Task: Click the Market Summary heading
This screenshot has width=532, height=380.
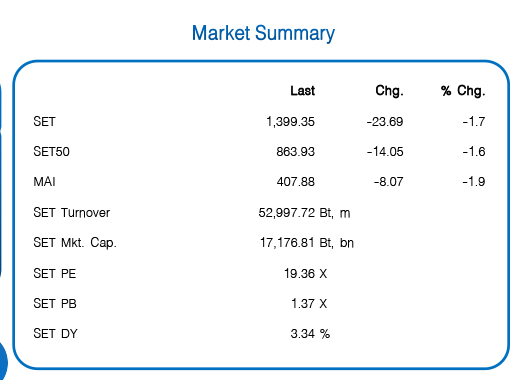Action: click(x=263, y=34)
